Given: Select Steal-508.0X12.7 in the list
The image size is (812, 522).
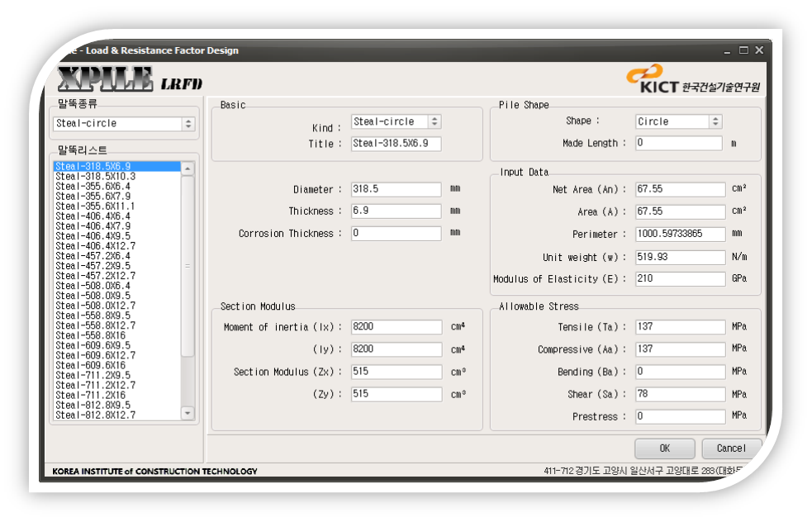Looking at the screenshot, I should (x=117, y=306).
